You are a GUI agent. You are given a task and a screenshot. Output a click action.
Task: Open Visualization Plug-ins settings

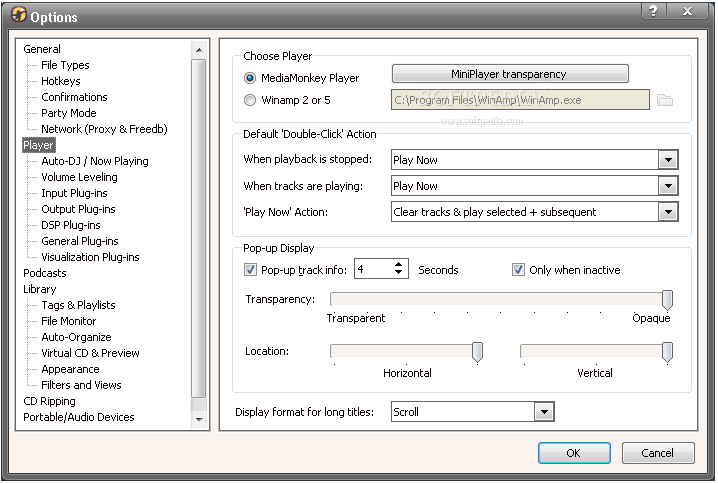pos(90,257)
